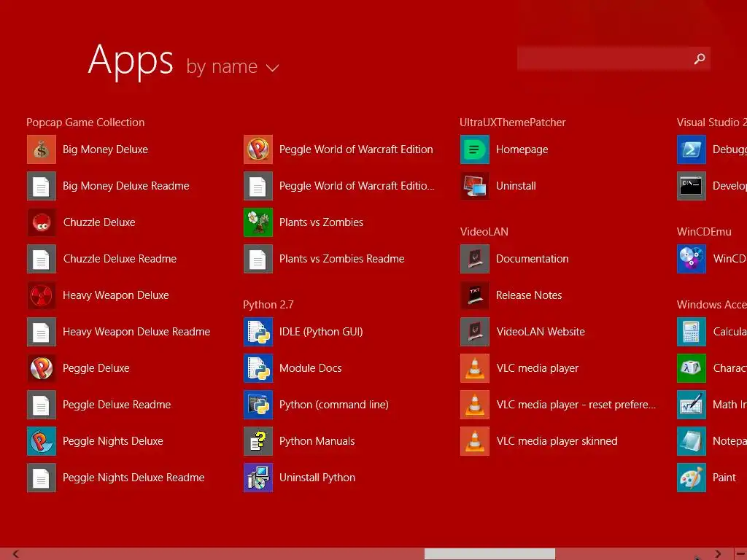Viewport: 747px width, 560px height.
Task: Open the VideoLAN Documentation icon
Action: coord(475,259)
